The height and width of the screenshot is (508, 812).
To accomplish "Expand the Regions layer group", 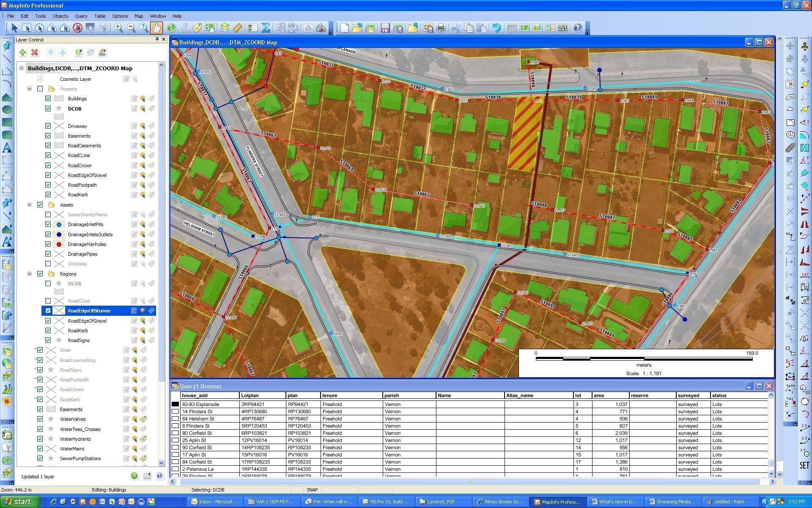I will tap(29, 273).
